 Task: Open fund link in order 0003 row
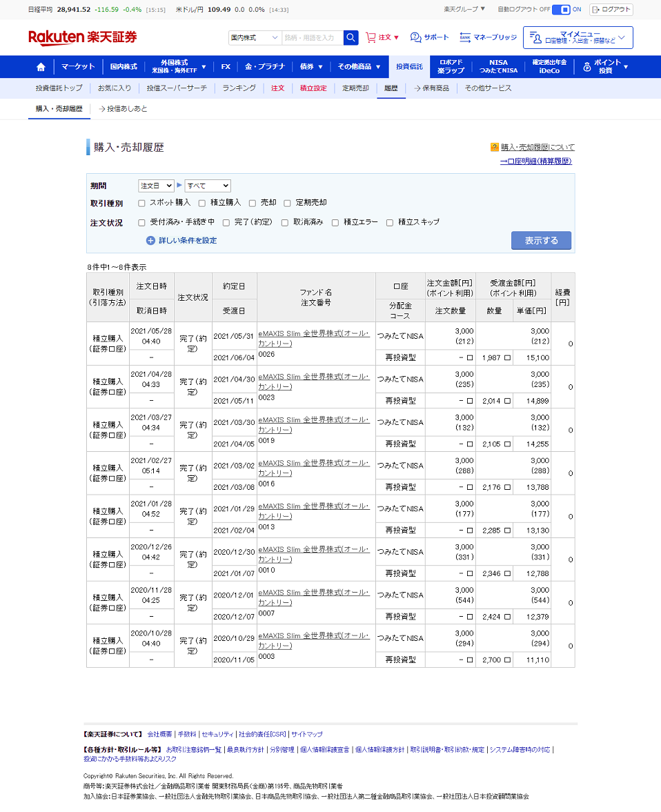314,641
